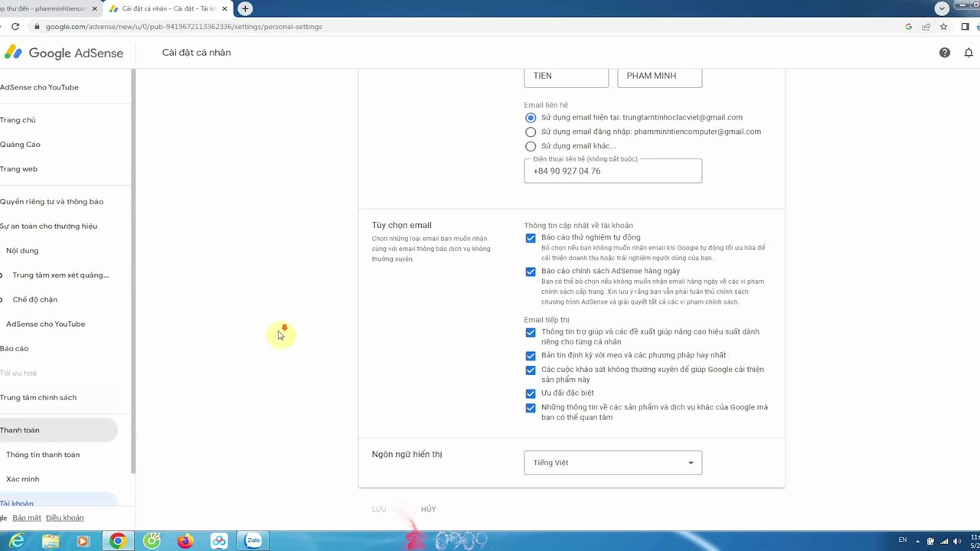Viewport: 980px width, 551px height.
Task: Click the network tray icon
Action: pos(944,541)
